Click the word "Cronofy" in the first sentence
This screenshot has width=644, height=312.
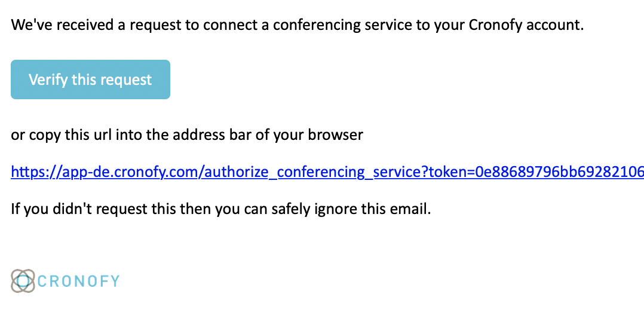(495, 26)
